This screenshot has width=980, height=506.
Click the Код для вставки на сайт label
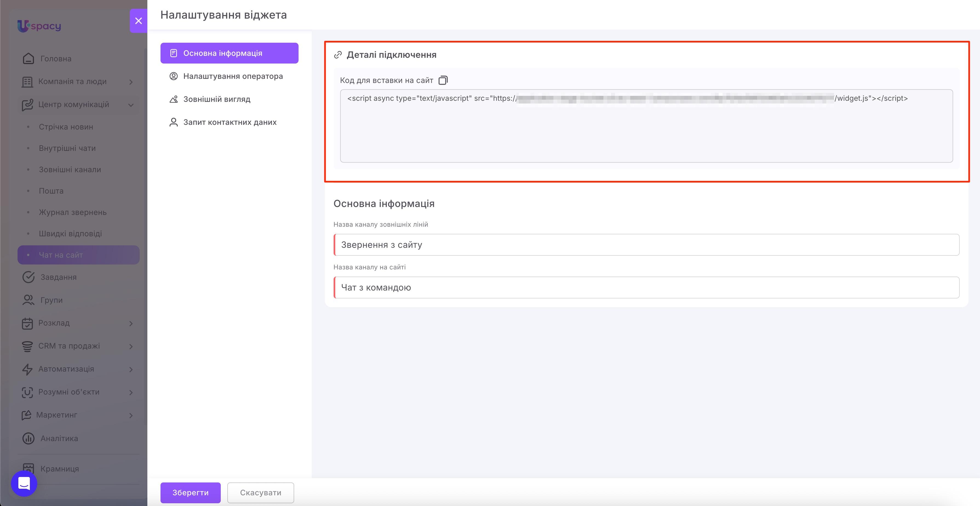coord(386,80)
